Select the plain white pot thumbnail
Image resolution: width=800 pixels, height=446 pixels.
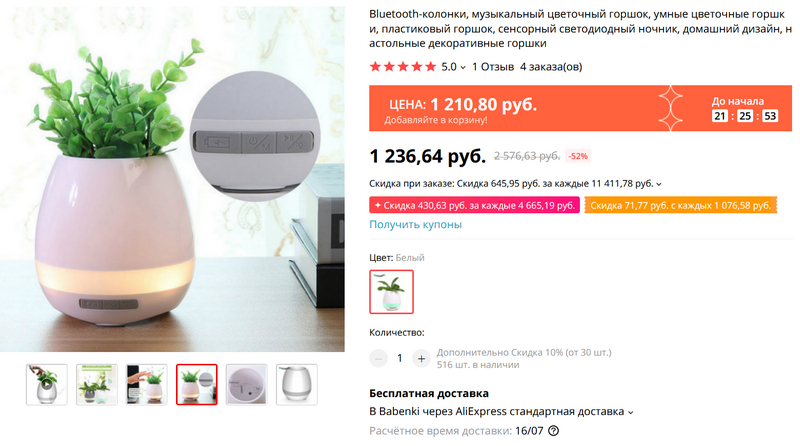296,385
